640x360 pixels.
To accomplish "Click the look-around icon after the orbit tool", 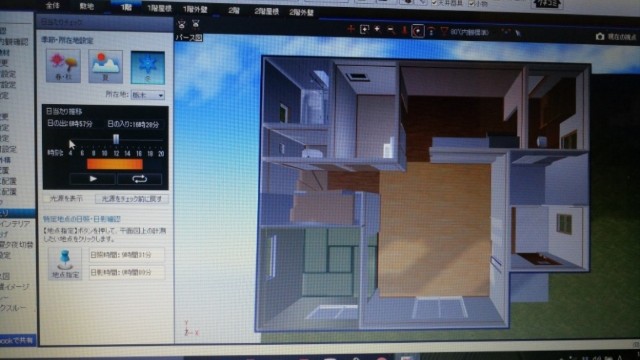I will tap(431, 31).
